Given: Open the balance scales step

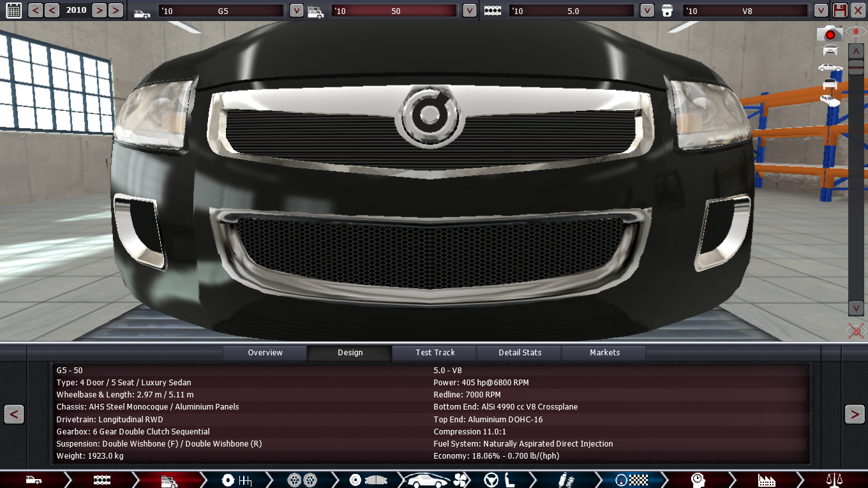Looking at the screenshot, I should tap(834, 480).
